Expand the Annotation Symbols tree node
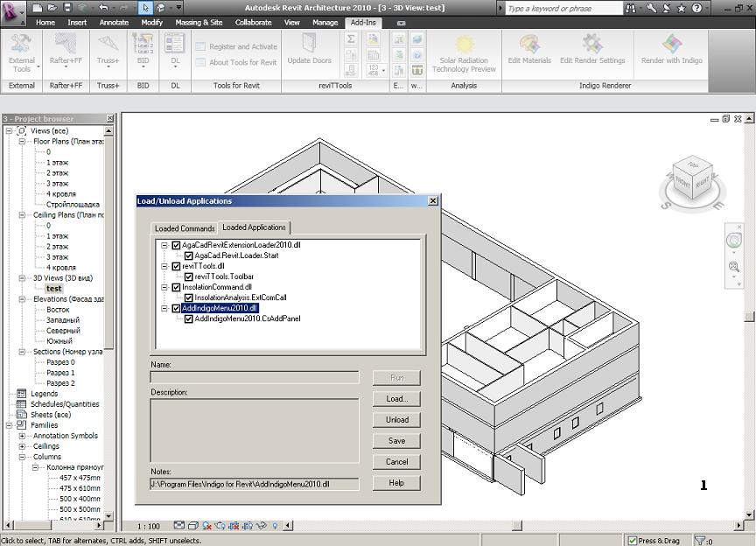756x546 pixels. (x=22, y=436)
